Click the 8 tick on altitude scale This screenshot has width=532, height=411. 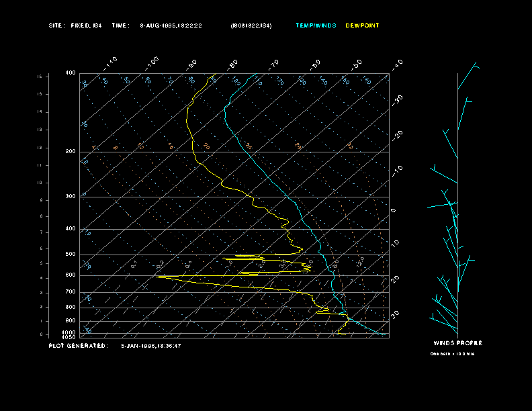42,216
